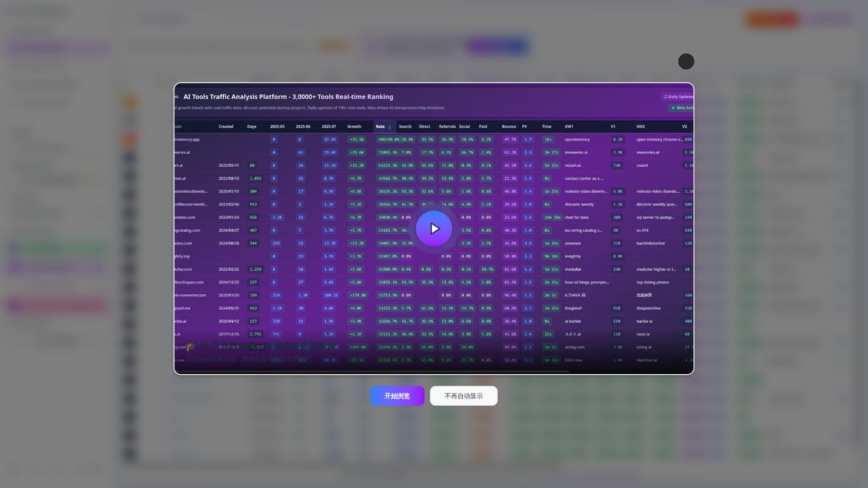The image size is (868, 488).
Task: Click the top dating photos keyword cell
Action: click(x=652, y=282)
